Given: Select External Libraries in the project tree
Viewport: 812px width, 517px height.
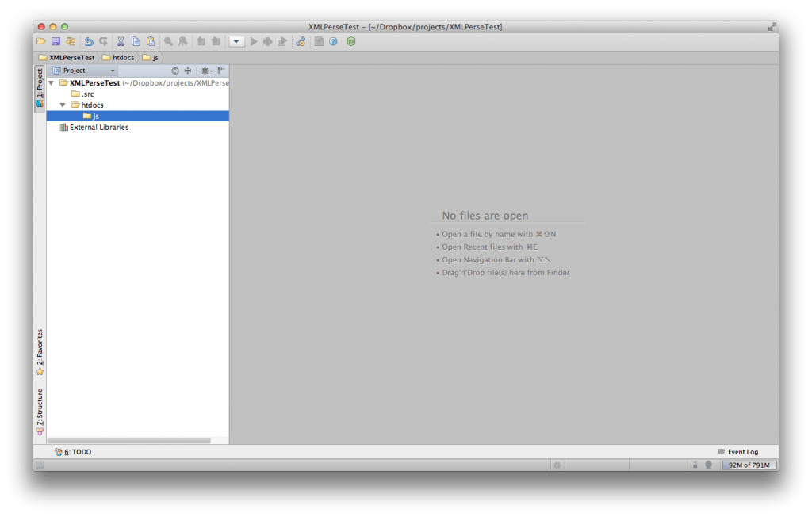Looking at the screenshot, I should [x=98, y=126].
